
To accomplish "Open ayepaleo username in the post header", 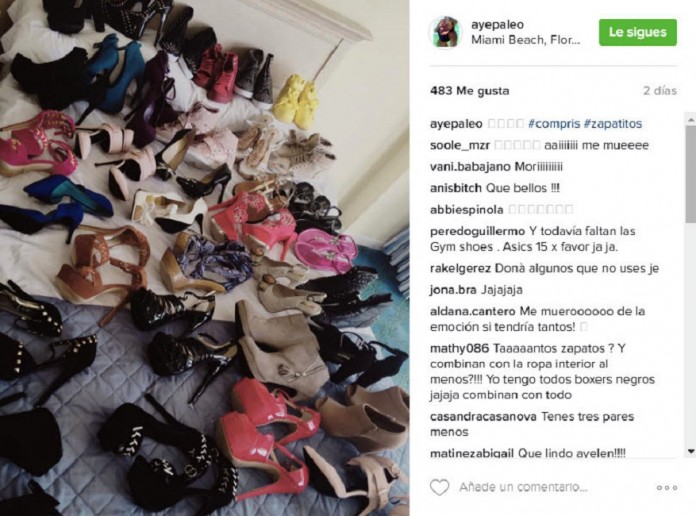I will point(497,25).
